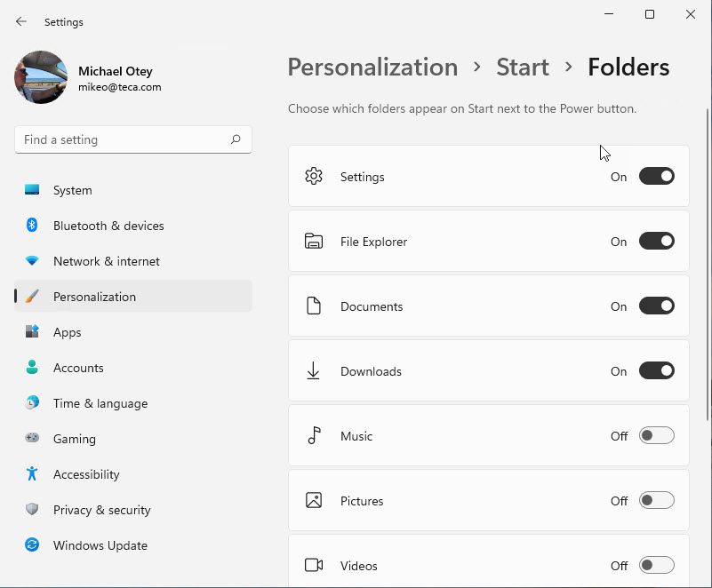Enable the Pictures folder toggle
The height and width of the screenshot is (588, 712).
pyautogui.click(x=657, y=500)
